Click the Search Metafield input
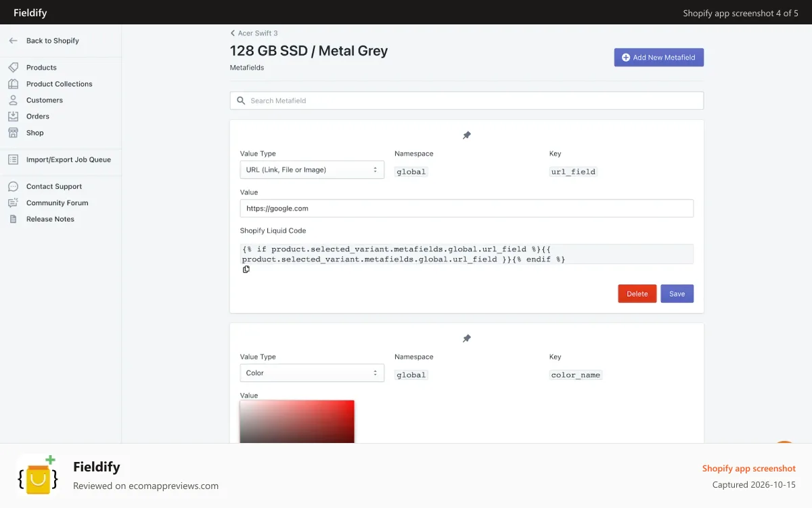This screenshot has width=812, height=508. 467,100
